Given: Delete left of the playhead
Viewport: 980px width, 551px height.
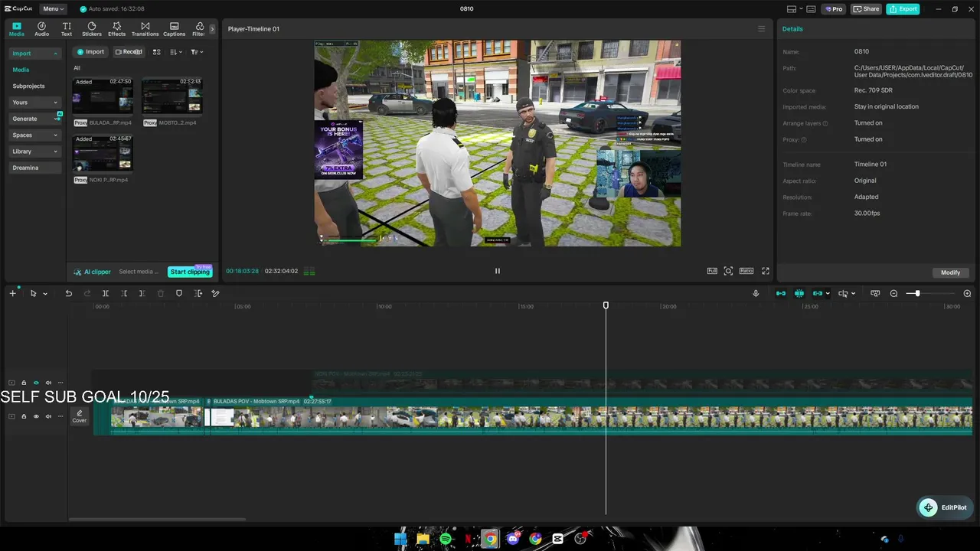Looking at the screenshot, I should (x=124, y=294).
